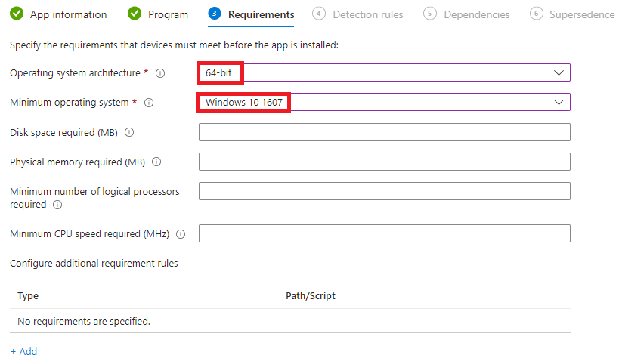Viewport: 619px width, 364px height.
Task: Open the Minimum operating system dropdown
Action: [x=385, y=102]
